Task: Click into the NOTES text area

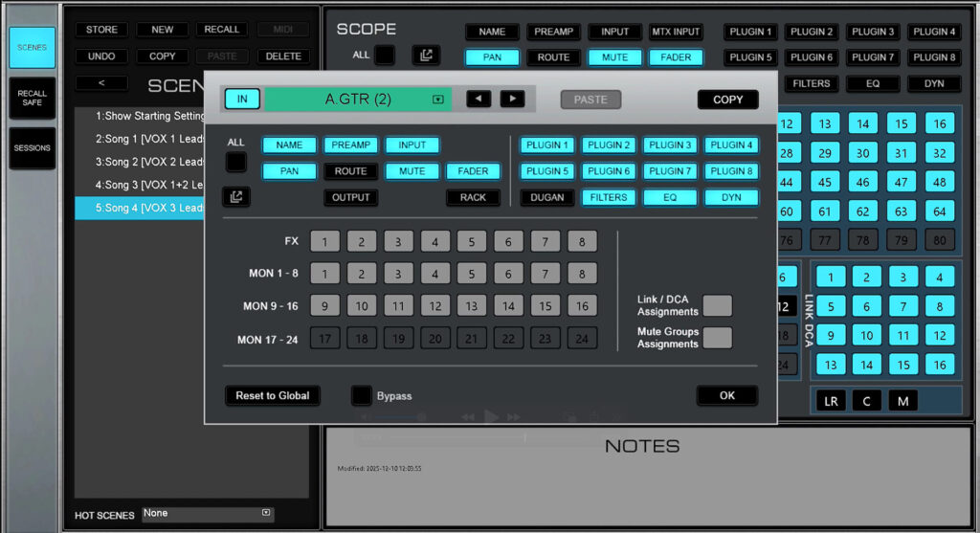Action: click(648, 478)
